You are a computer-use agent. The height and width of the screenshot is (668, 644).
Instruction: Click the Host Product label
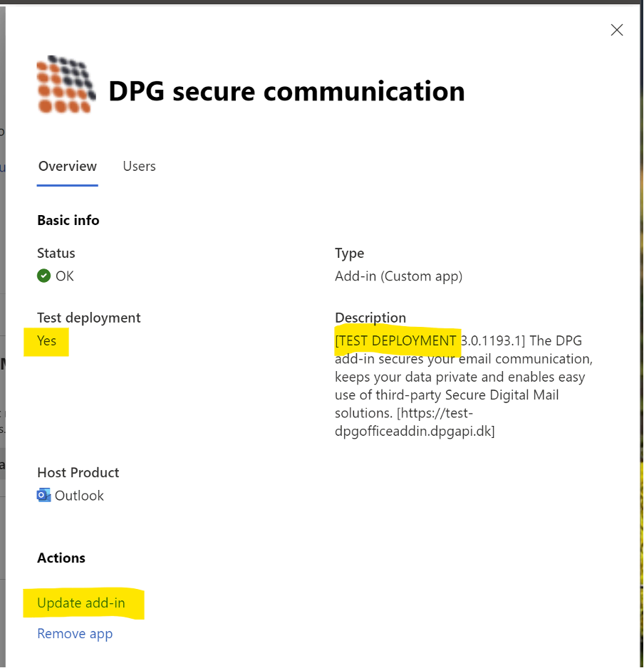click(x=78, y=472)
